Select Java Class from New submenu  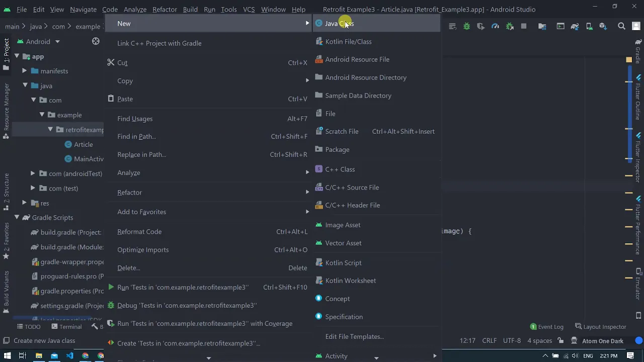376,24
